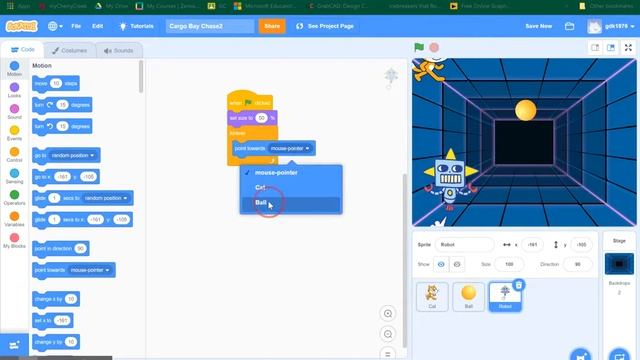The height and width of the screenshot is (360, 640).
Task: Delete the Robot sprite with trash icon
Action: click(x=519, y=285)
